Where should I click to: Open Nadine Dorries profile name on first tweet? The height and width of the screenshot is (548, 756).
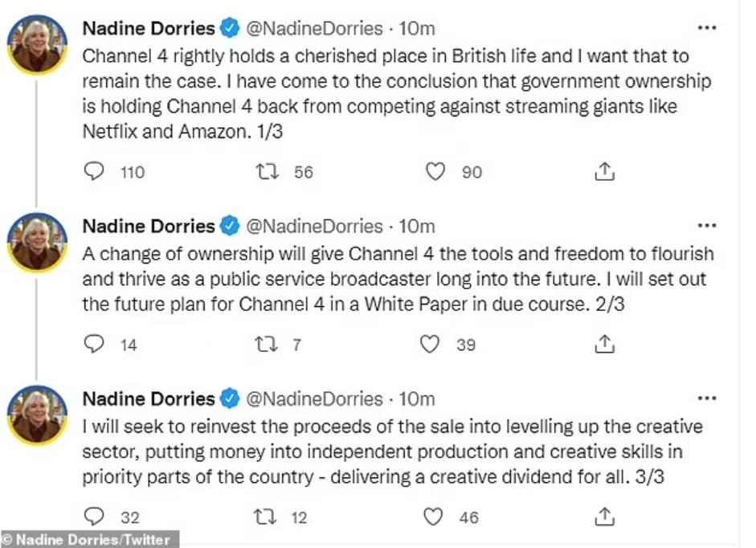149,29
